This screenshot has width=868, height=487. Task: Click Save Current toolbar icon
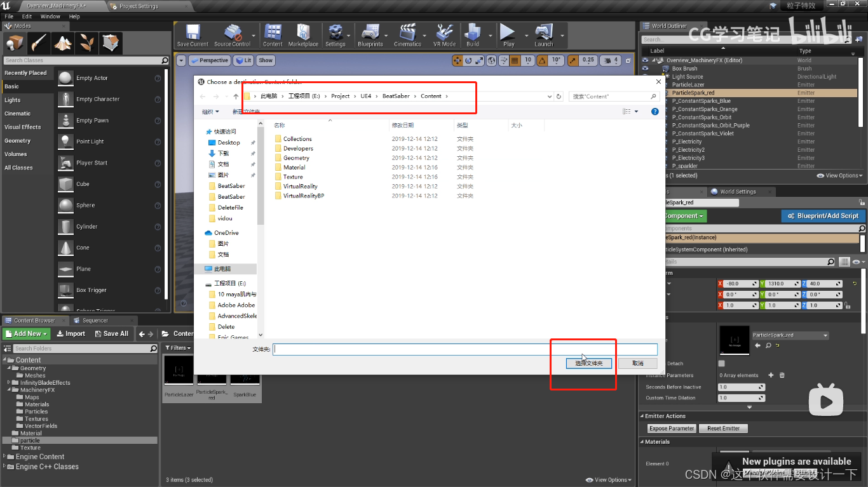click(x=193, y=36)
